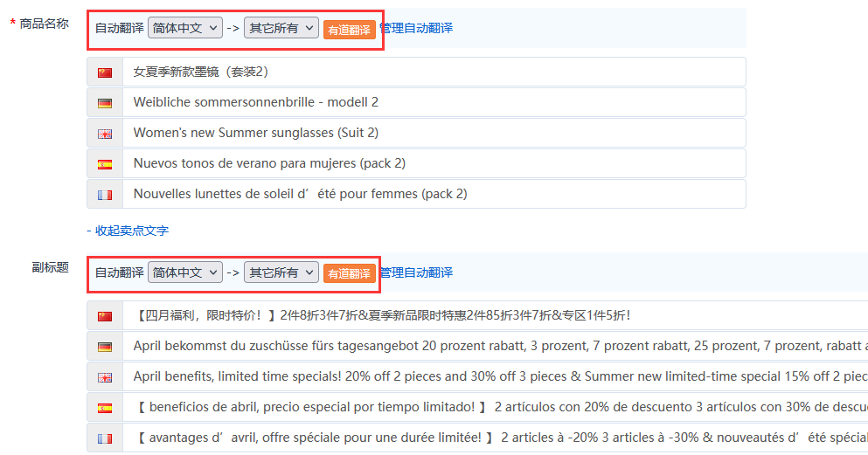The width and height of the screenshot is (868, 455).
Task: Expand the 其它所有 target dropdown for 副标题
Action: (281, 272)
